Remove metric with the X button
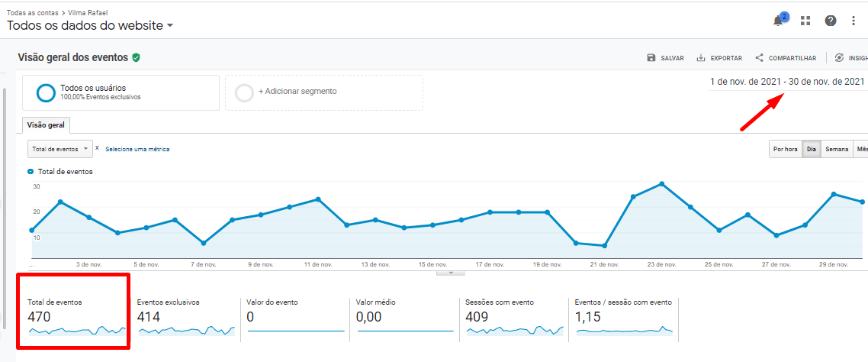The width and height of the screenshot is (868, 362). pos(97,148)
